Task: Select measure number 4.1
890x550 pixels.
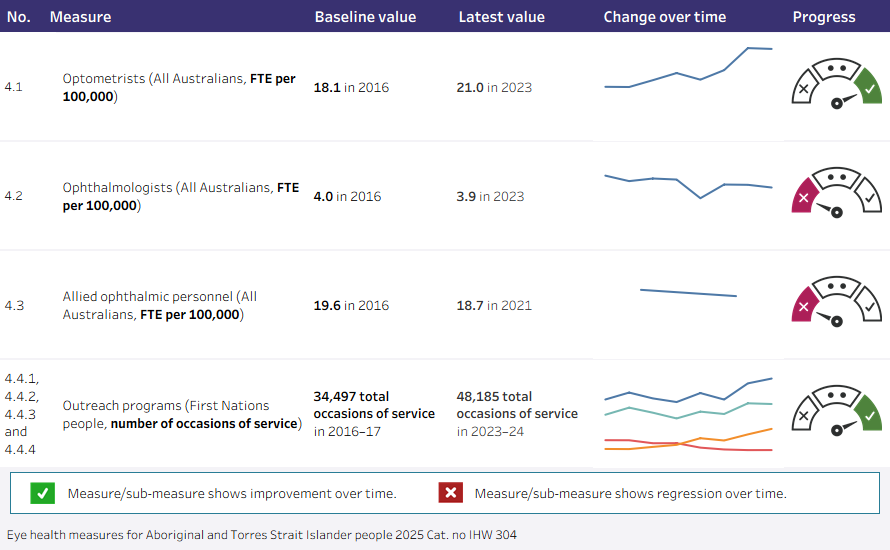Action: click(x=14, y=87)
